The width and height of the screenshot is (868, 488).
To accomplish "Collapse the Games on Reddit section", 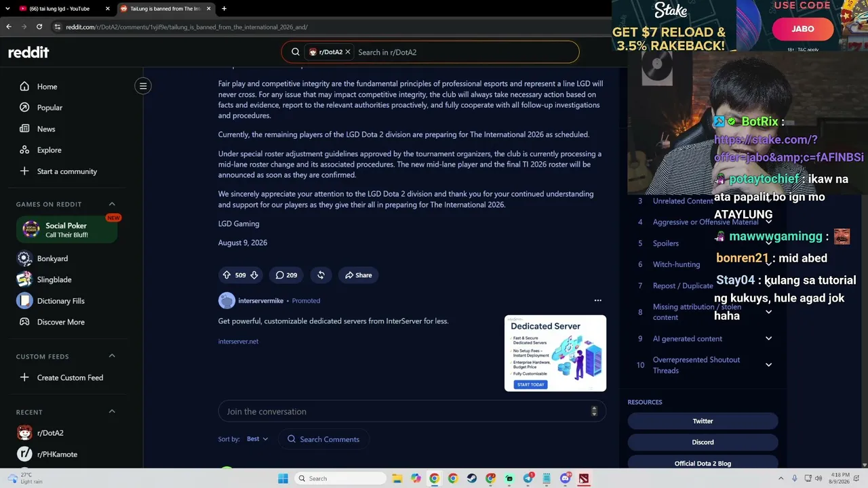I will point(112,204).
